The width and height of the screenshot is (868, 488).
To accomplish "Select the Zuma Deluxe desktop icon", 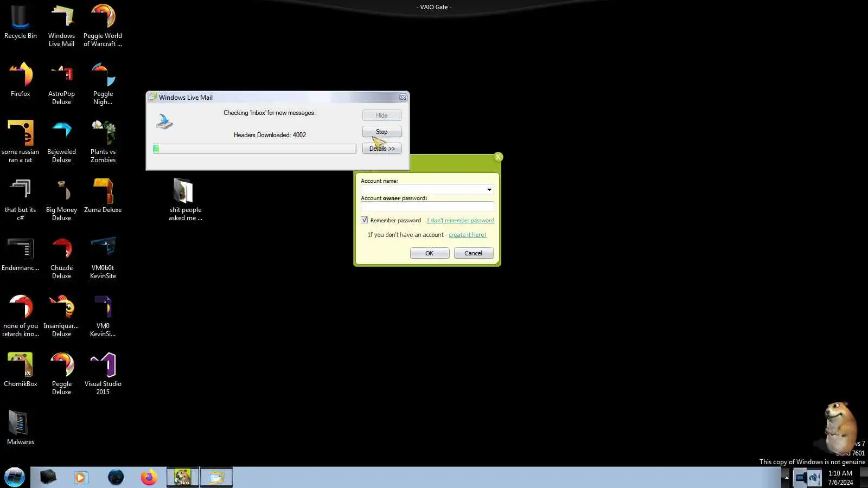I will (103, 196).
